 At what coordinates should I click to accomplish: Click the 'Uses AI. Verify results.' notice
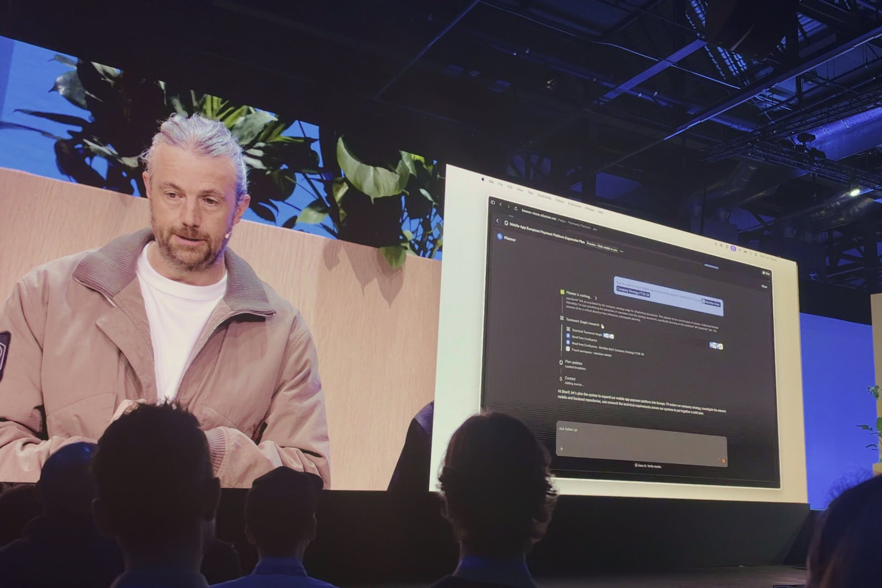(x=648, y=466)
